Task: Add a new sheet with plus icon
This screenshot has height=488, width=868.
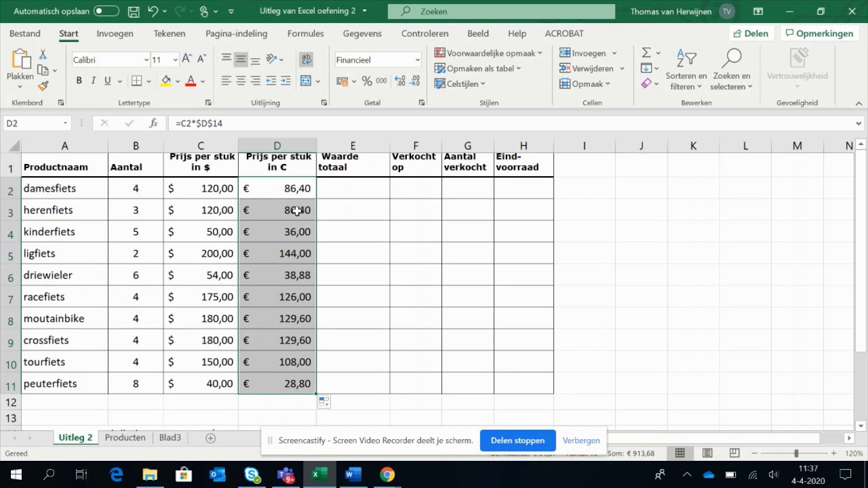Action: tap(210, 438)
